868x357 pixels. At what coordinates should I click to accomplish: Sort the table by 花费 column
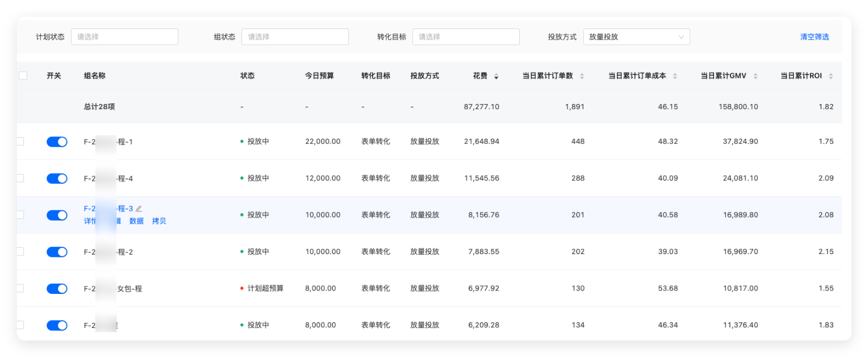pyautogui.click(x=496, y=76)
